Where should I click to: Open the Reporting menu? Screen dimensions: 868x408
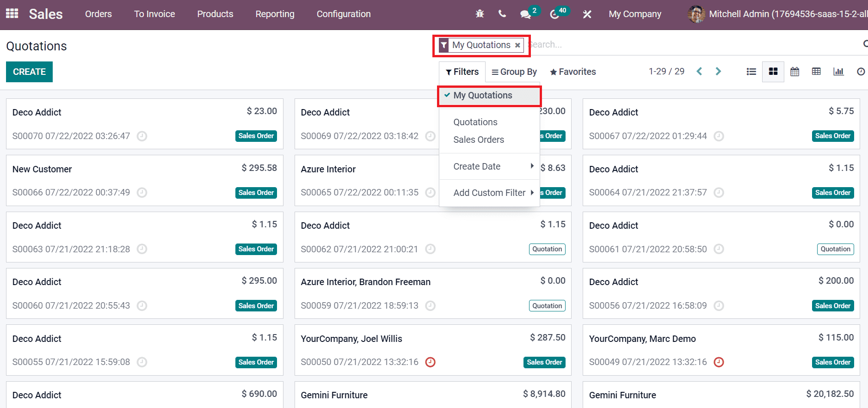click(275, 14)
